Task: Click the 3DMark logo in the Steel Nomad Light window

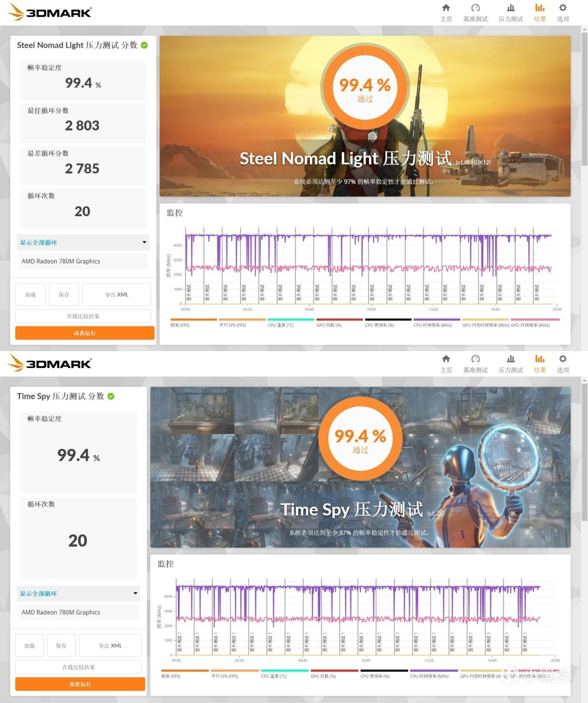Action: pos(50,12)
